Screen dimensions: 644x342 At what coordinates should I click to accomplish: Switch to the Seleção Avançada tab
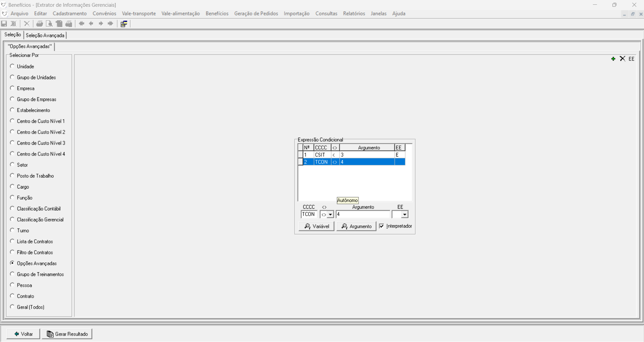point(45,35)
